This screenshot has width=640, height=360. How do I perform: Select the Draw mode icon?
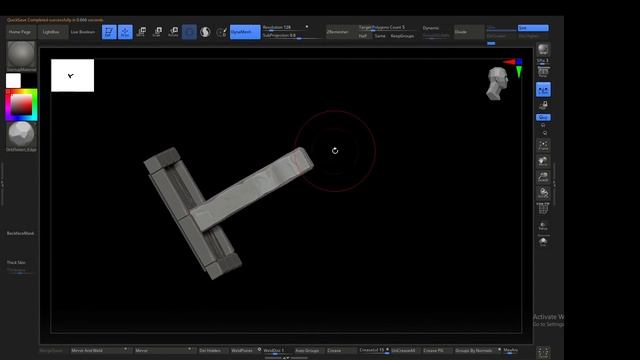coord(125,32)
